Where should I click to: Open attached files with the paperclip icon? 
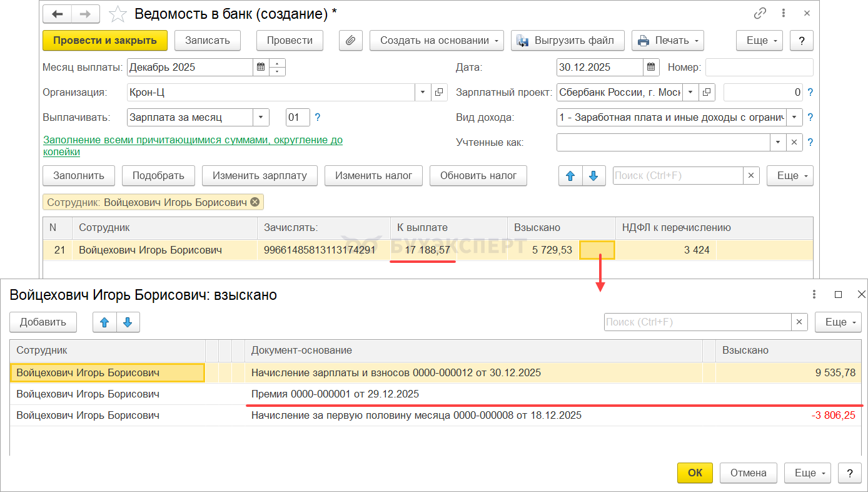point(351,40)
